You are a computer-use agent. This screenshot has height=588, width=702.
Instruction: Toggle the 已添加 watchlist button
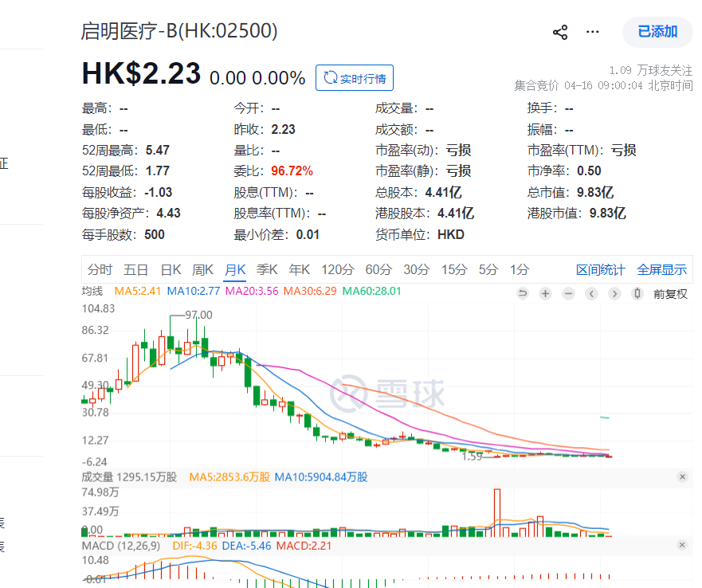point(657,32)
